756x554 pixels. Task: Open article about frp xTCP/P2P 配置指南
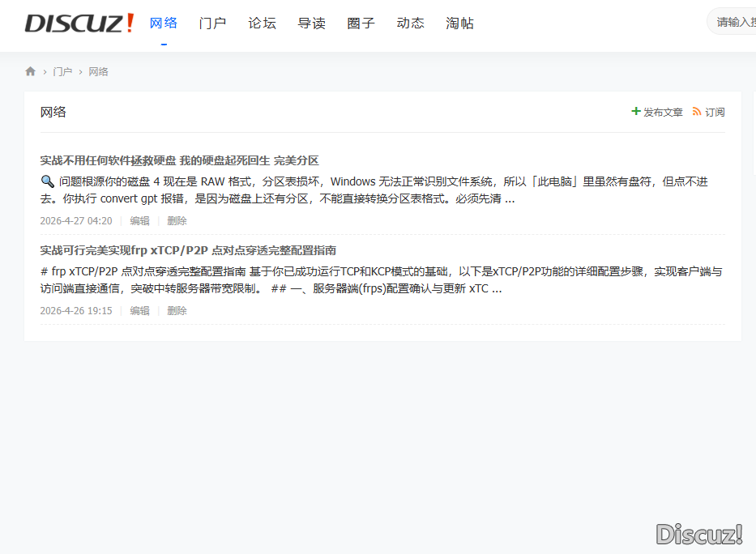click(188, 250)
